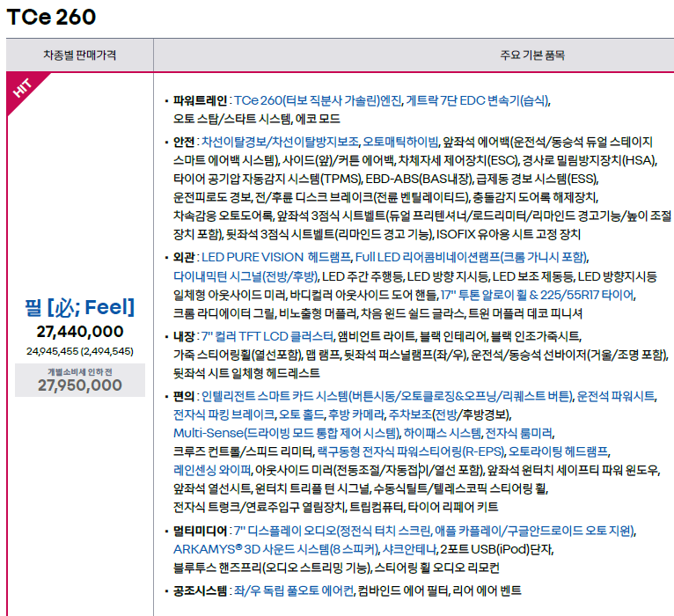Click the price breakdown 24,945,455 (2,494,545)

80,351
